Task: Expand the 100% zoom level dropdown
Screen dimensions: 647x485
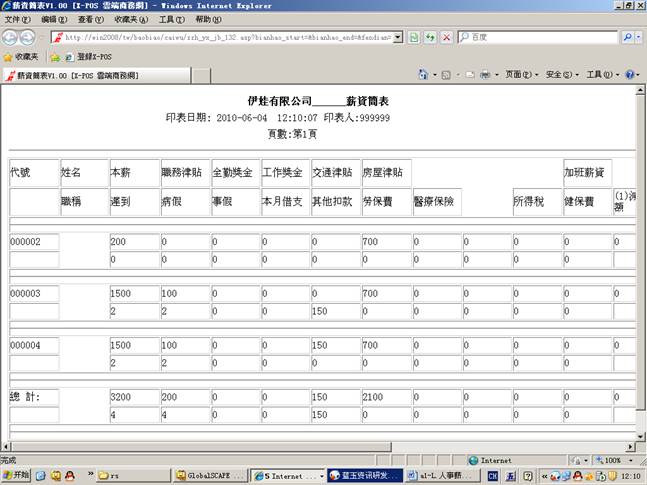Action: 632,461
